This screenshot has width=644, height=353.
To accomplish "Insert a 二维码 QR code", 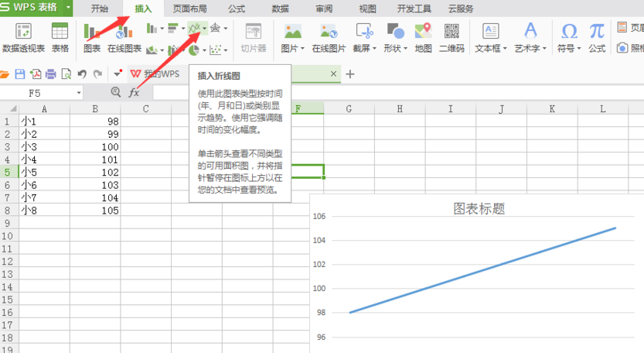I will [451, 32].
